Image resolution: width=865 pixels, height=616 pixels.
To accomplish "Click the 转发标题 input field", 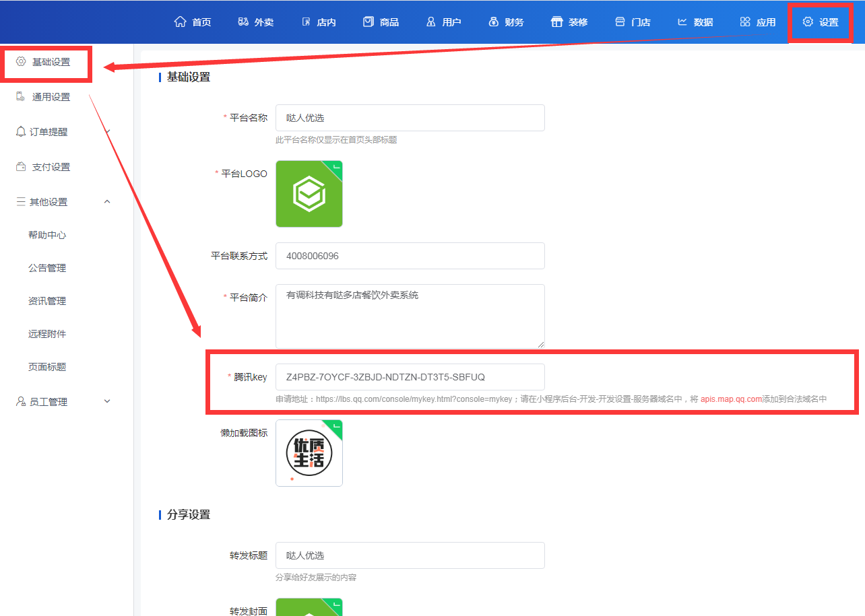I will coord(410,555).
